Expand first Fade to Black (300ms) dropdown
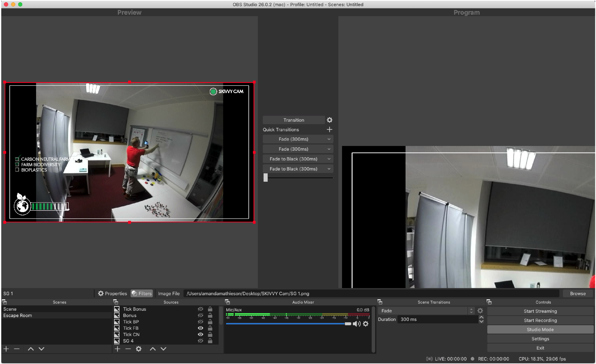This screenshot has width=596, height=364. coord(329,159)
